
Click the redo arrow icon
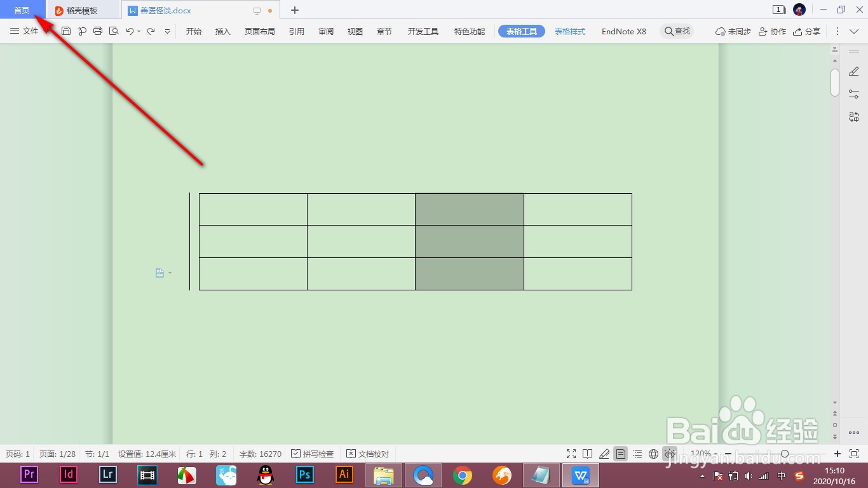pyautogui.click(x=151, y=31)
